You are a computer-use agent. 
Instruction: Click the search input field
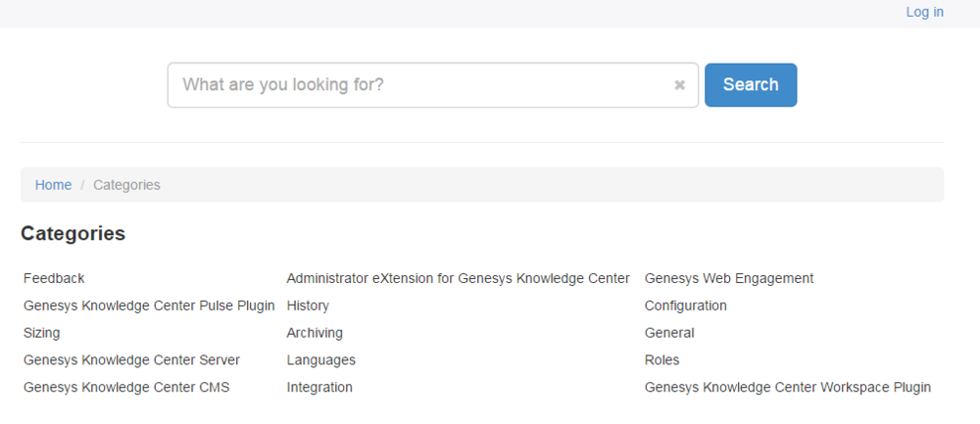[x=421, y=85]
